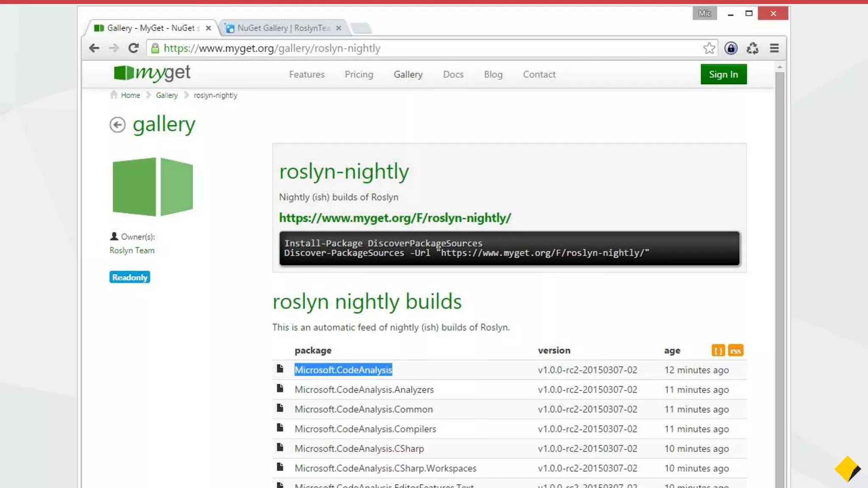Image resolution: width=868 pixels, height=488 pixels.
Task: Open the Blog nav item
Action: tap(493, 75)
